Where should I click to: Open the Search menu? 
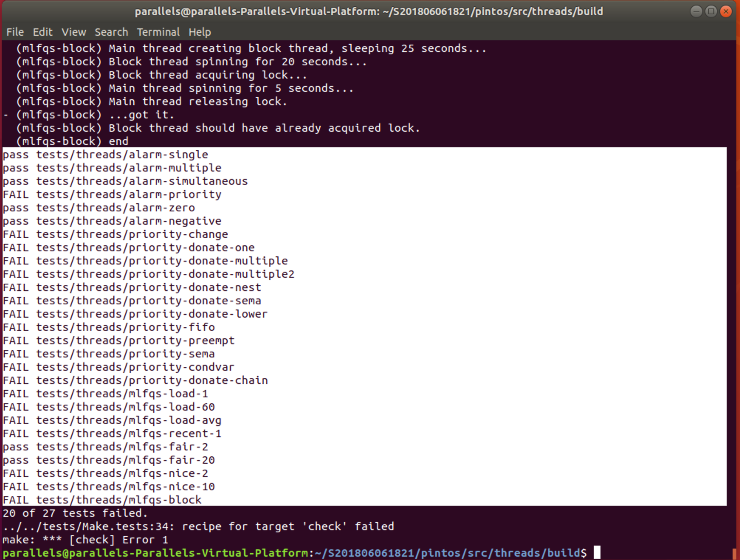(111, 32)
